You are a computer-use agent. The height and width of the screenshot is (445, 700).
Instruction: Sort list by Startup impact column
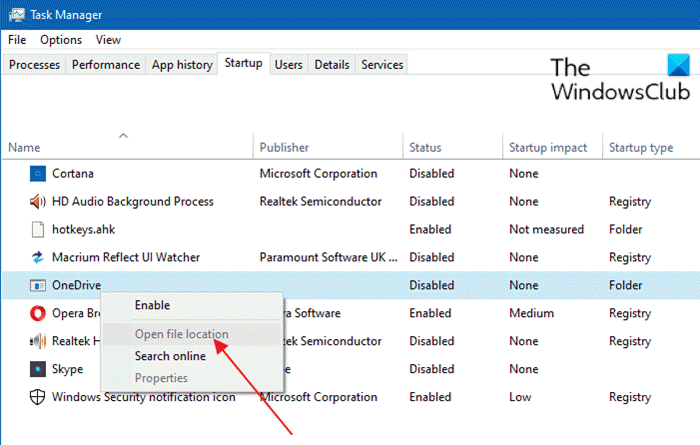coord(548,148)
